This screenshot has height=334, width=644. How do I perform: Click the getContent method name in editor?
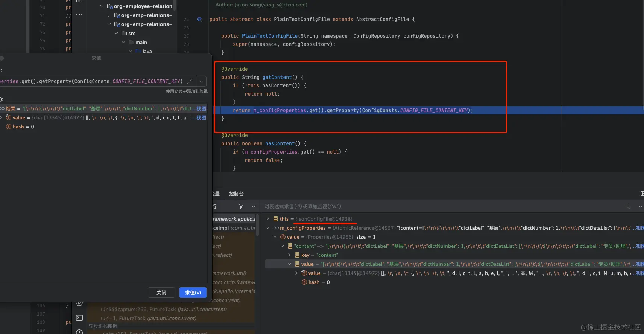[x=277, y=77]
